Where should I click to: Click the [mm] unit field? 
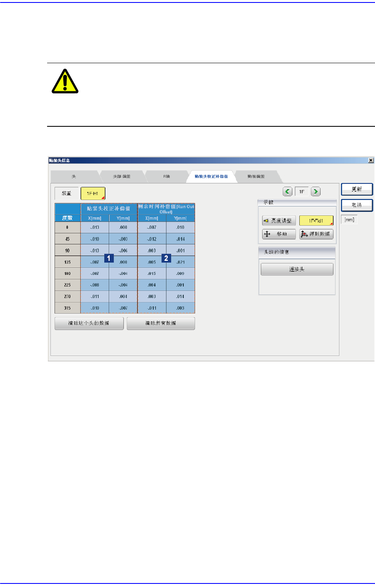tap(349, 220)
